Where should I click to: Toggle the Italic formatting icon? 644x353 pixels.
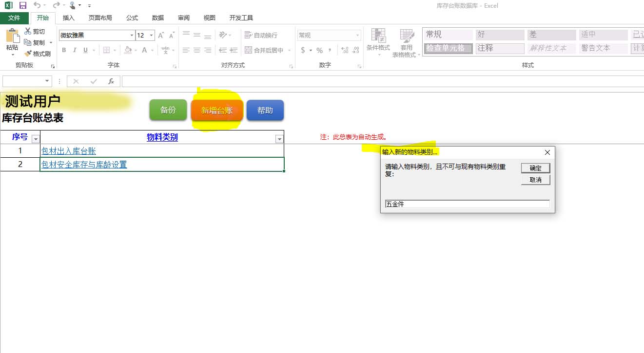click(x=75, y=50)
